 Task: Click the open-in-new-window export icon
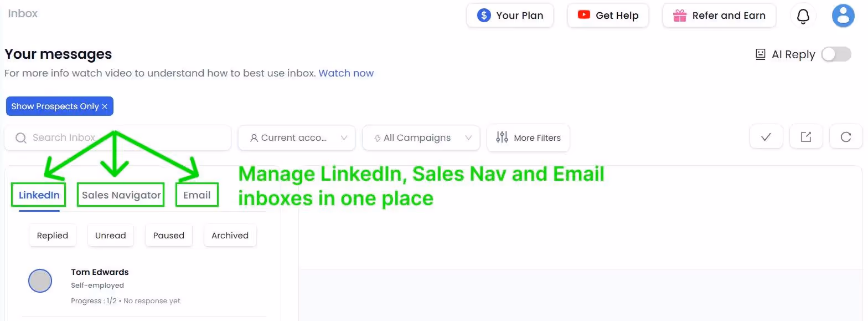(x=806, y=137)
